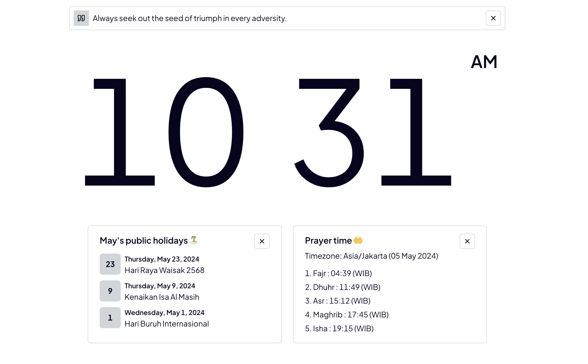Click the date badge numbered 23
This screenshot has width=588, height=364.
point(110,264)
